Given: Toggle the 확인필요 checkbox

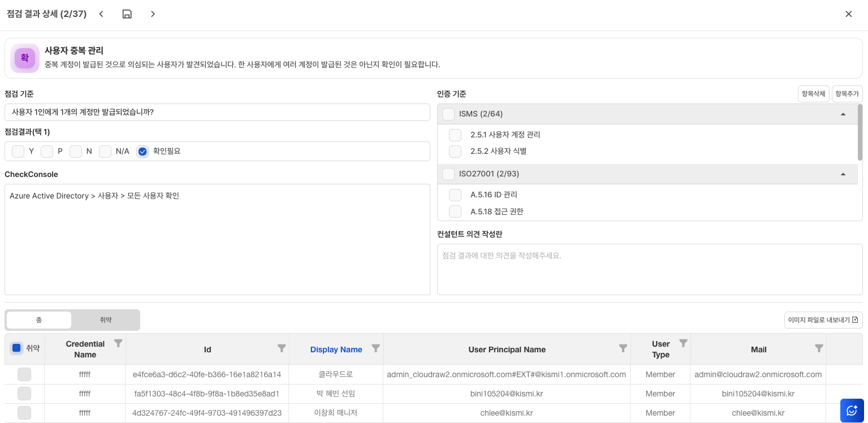Looking at the screenshot, I should [x=142, y=152].
